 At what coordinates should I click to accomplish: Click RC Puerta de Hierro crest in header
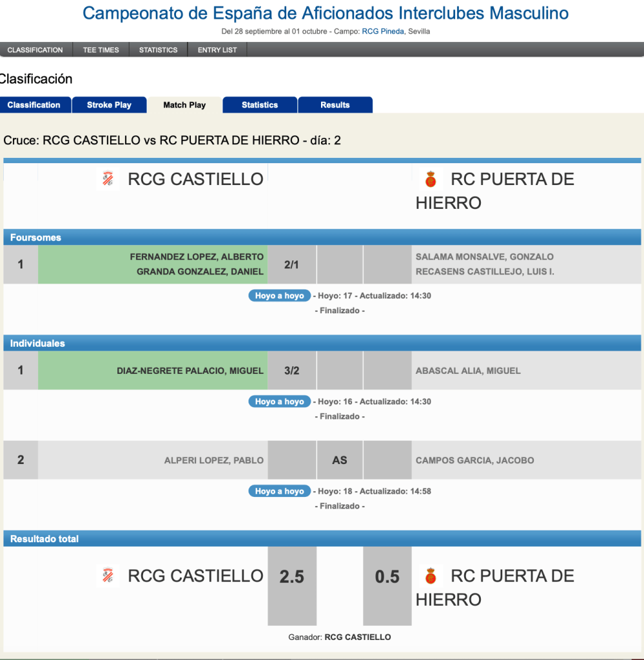pyautogui.click(x=431, y=179)
